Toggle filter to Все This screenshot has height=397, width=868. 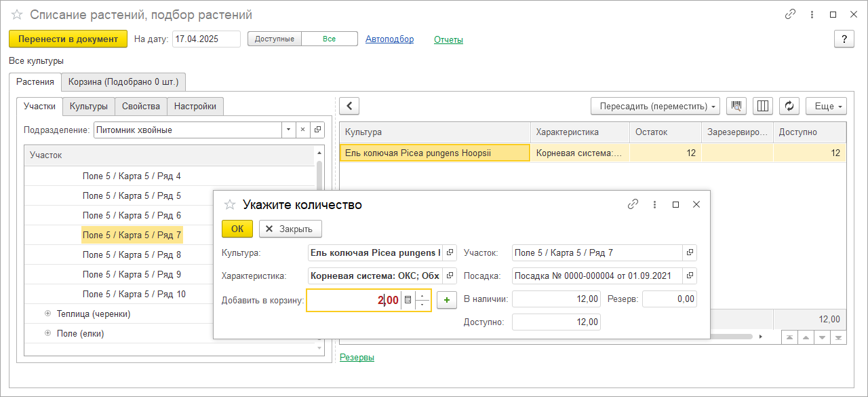[329, 39]
